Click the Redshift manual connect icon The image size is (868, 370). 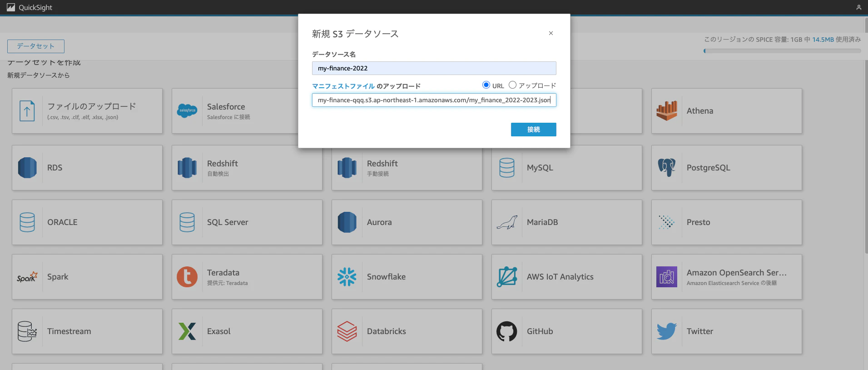tap(347, 168)
